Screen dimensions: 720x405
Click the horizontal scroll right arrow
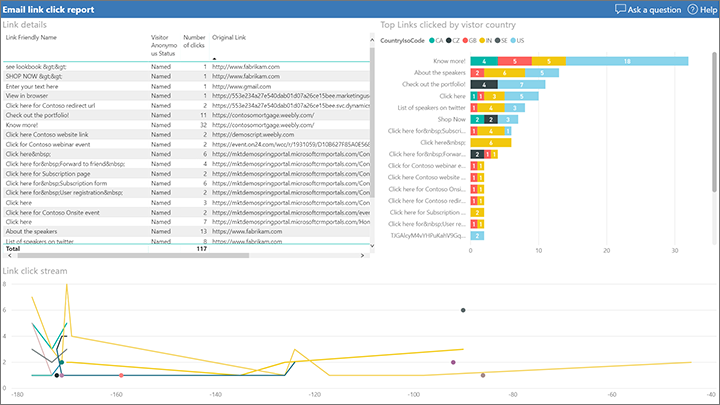[362, 255]
